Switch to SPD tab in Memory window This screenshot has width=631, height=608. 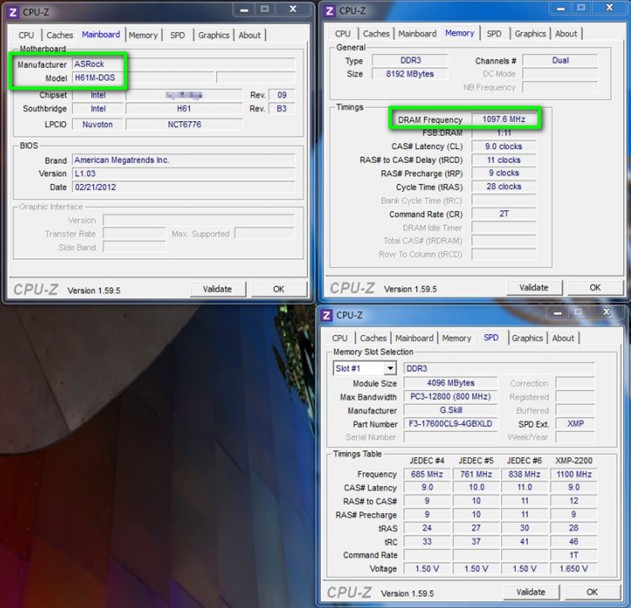[x=494, y=34]
